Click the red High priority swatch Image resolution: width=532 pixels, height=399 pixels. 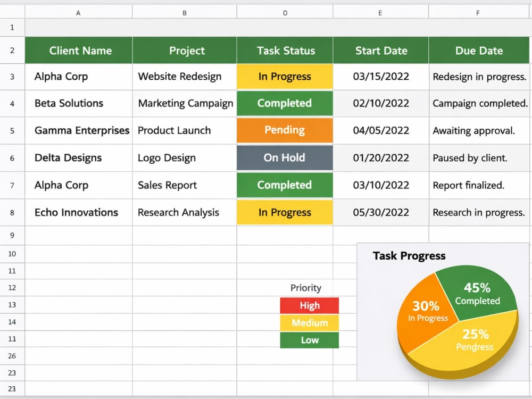click(x=310, y=305)
